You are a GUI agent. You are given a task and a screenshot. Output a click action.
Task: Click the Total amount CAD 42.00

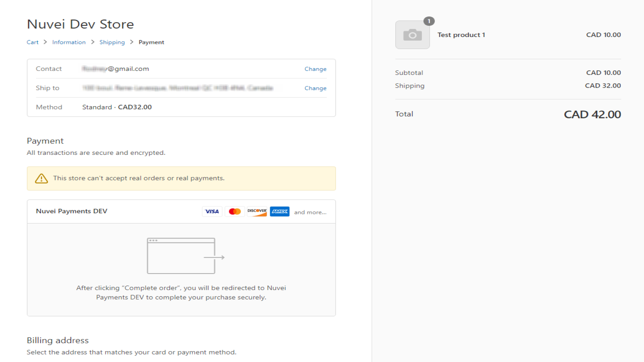592,115
